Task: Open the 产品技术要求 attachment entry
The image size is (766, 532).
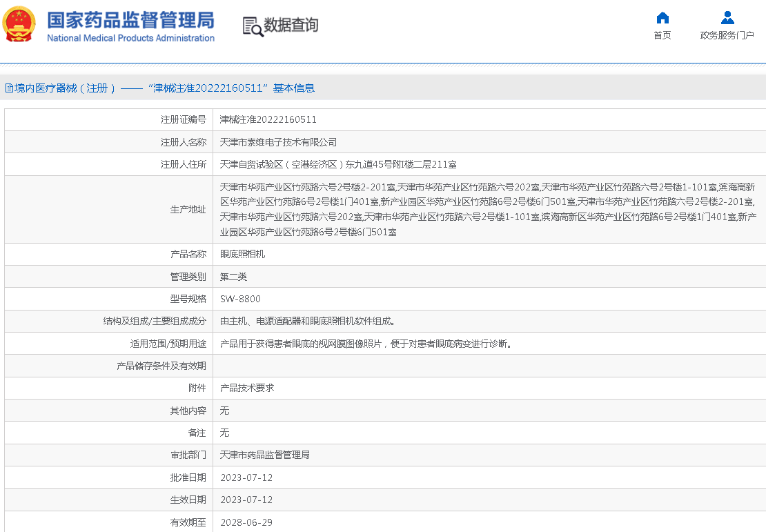Action: [247, 388]
